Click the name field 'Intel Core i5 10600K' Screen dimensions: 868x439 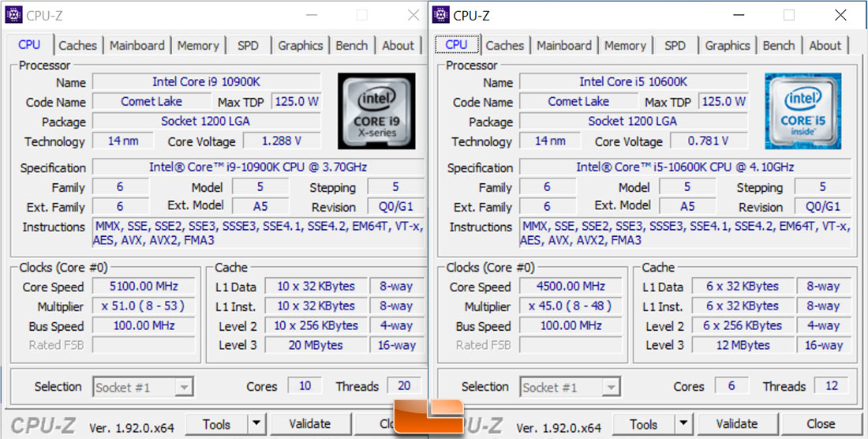coord(634,82)
